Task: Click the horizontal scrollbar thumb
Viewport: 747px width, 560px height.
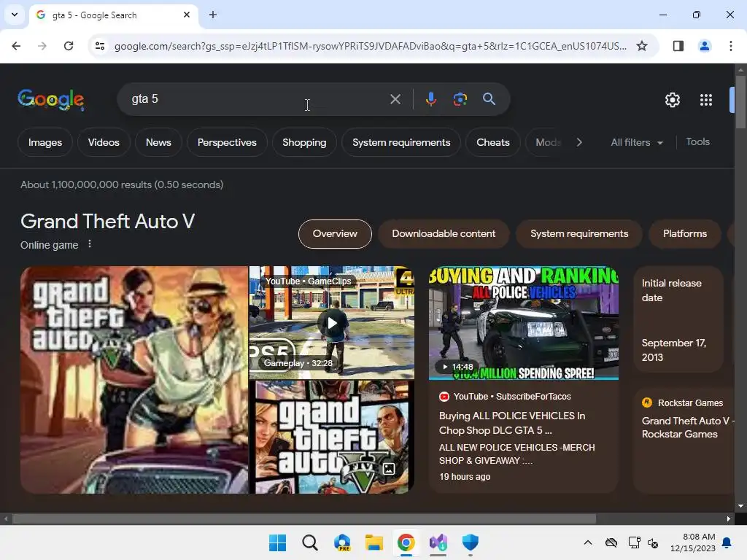Action: click(x=304, y=518)
